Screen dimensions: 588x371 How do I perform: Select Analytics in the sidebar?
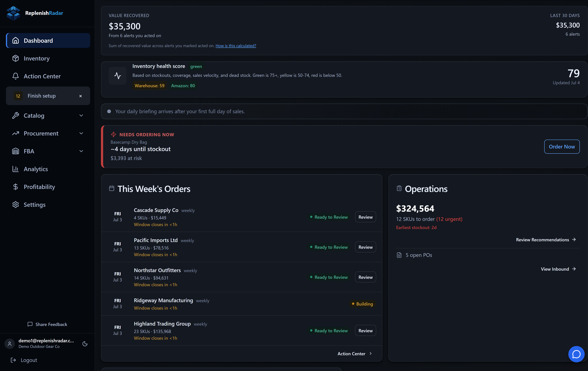tap(48, 169)
